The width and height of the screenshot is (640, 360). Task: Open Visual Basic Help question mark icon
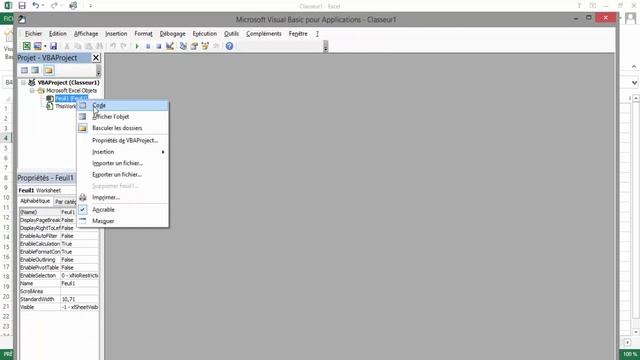tap(229, 46)
